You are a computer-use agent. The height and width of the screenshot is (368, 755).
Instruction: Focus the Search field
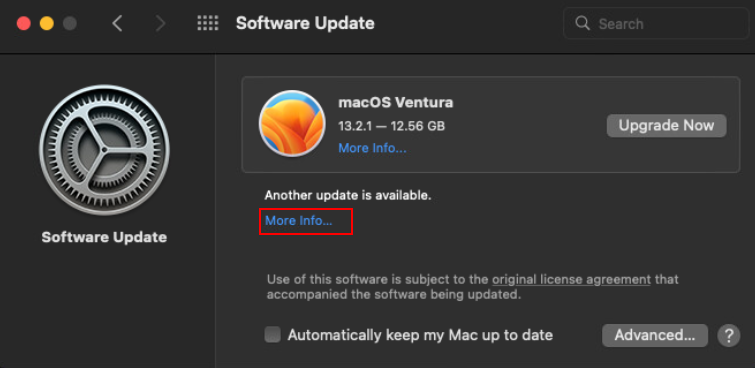point(656,23)
